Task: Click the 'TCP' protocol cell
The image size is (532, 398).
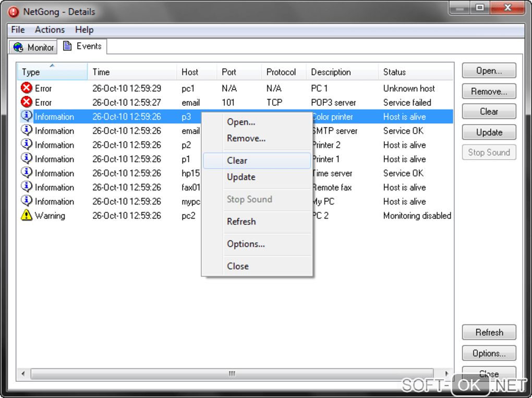Action: (274, 102)
